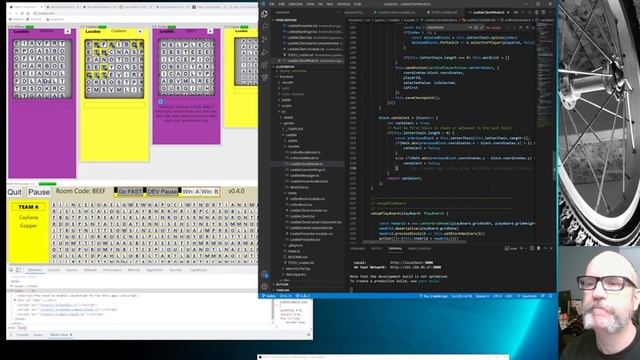Viewport: 640px width, 360px height.
Task: Click the word input field in yellow panel
Action: click(x=114, y=105)
